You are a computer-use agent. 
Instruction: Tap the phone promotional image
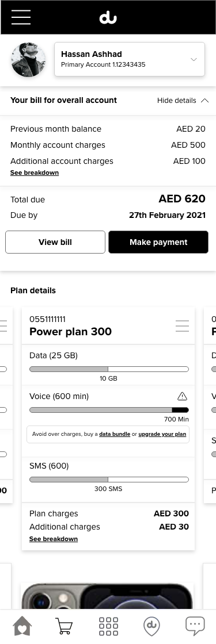(107, 596)
